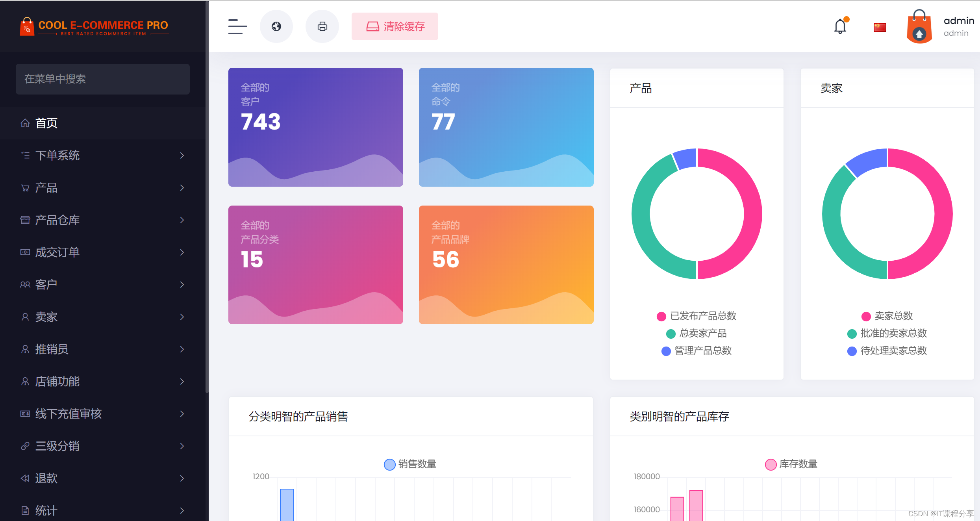Expand the 下单系统 menu chevron

pos(182,156)
